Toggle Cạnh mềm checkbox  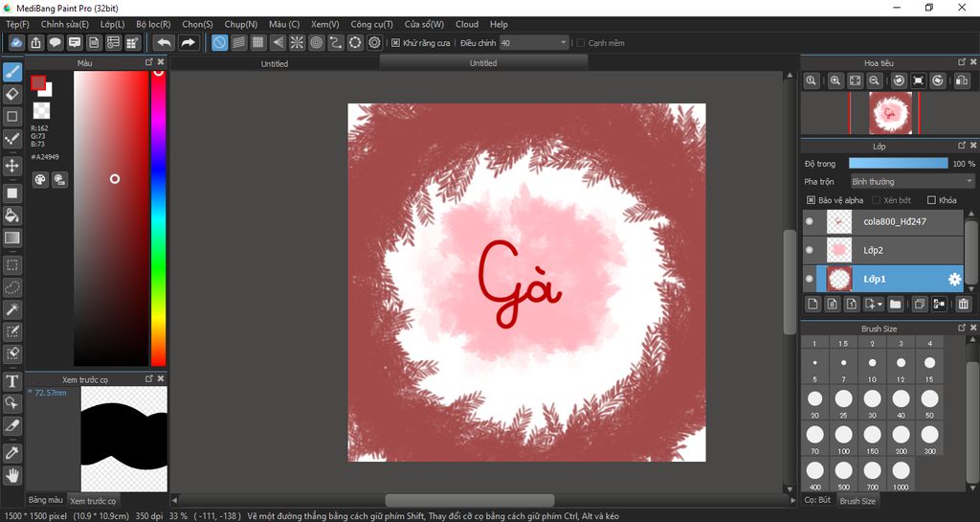[x=581, y=42]
